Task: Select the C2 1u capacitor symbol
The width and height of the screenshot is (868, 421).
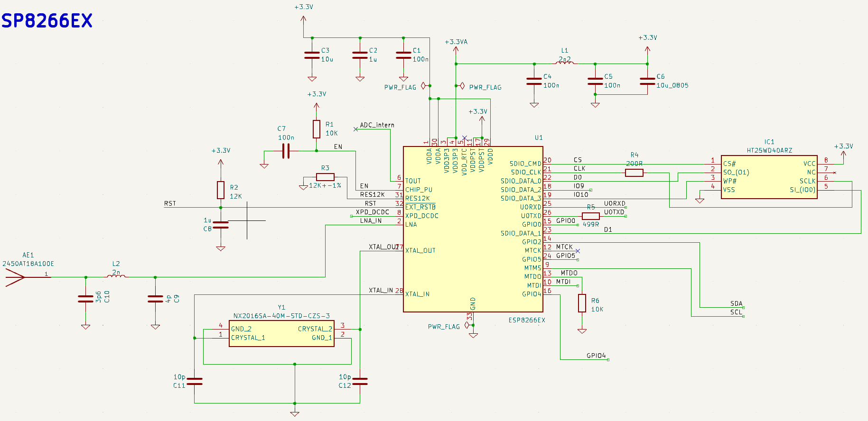Action: click(360, 55)
